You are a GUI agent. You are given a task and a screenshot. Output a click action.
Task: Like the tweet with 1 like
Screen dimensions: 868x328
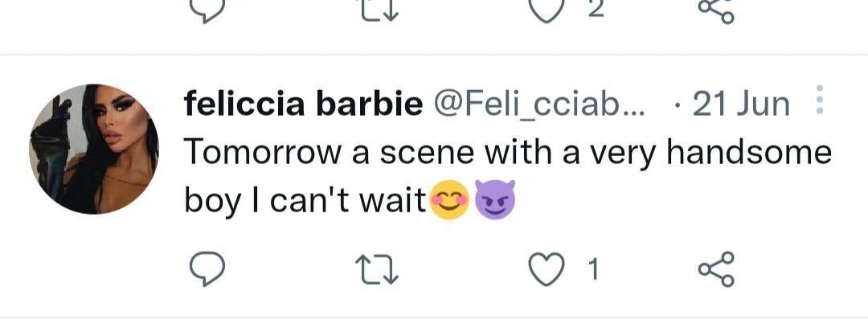coord(547,269)
